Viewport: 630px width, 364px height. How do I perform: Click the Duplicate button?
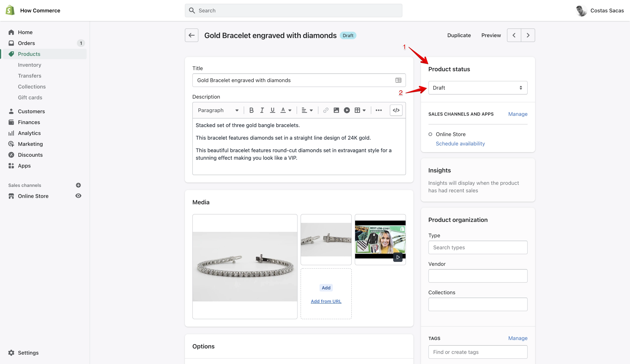459,35
